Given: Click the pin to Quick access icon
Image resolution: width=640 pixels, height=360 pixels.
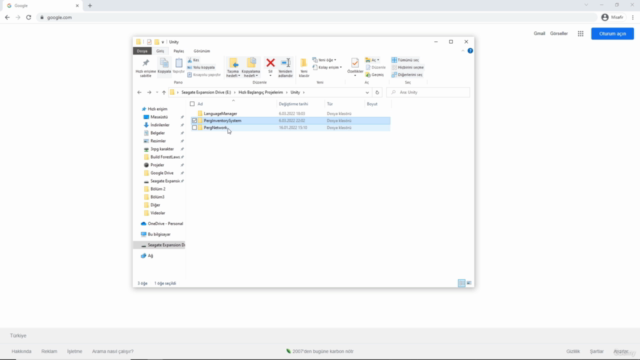Looking at the screenshot, I should [146, 67].
